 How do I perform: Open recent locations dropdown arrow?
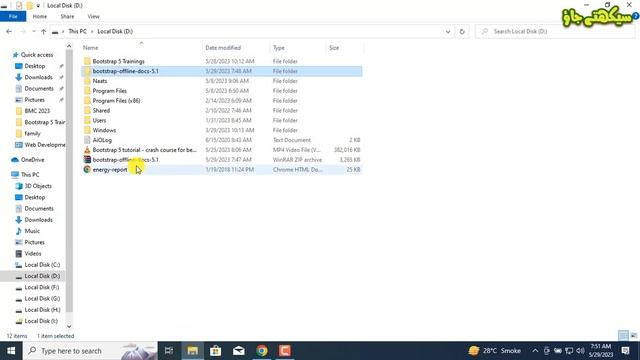[33, 31]
